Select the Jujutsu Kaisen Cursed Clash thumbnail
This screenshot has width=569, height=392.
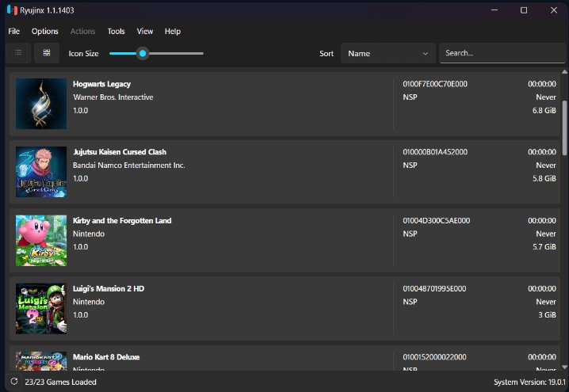[x=41, y=172]
